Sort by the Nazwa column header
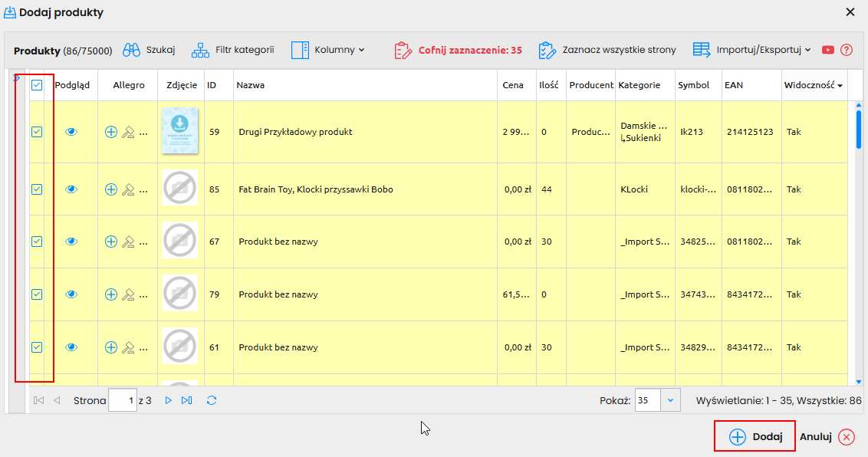The image size is (868, 457). click(x=251, y=86)
